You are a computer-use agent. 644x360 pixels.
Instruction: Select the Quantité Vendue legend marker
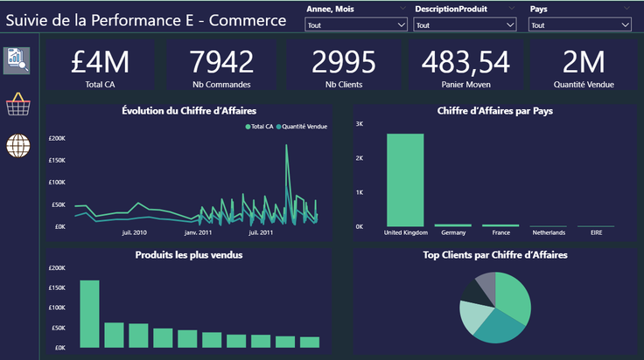point(278,127)
